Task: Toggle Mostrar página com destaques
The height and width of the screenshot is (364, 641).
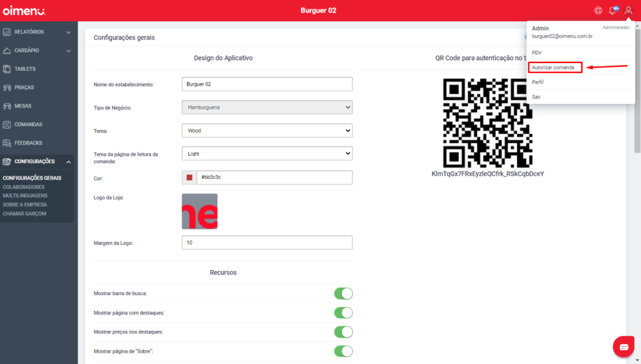Action: click(x=344, y=313)
